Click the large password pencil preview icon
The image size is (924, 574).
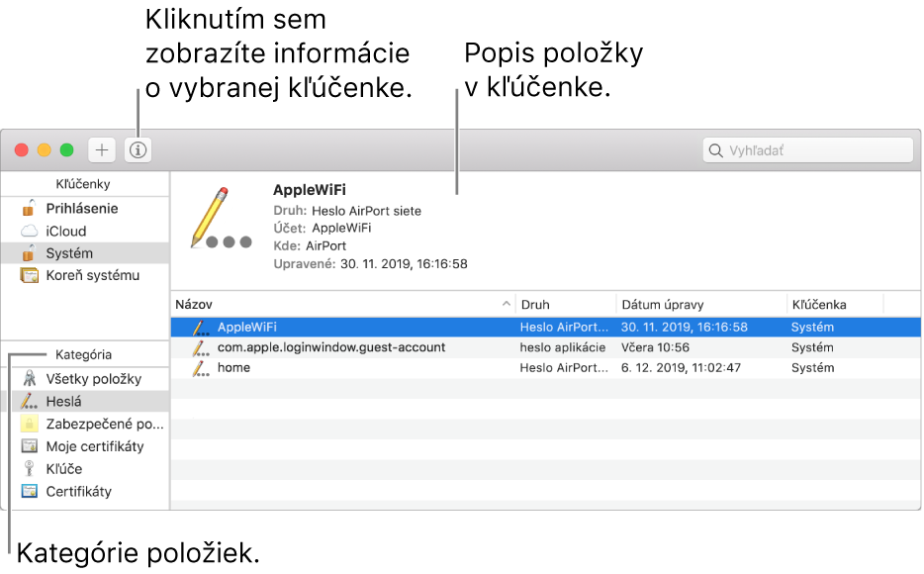[x=221, y=218]
